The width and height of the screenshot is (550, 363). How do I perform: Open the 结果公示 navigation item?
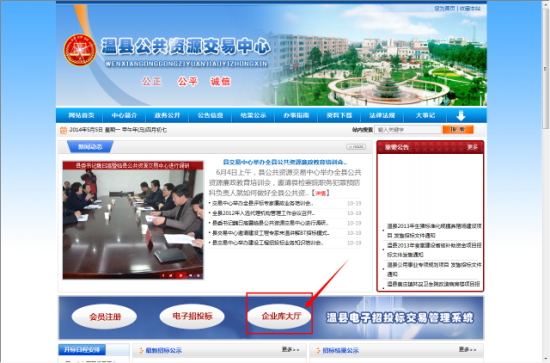pos(253,115)
